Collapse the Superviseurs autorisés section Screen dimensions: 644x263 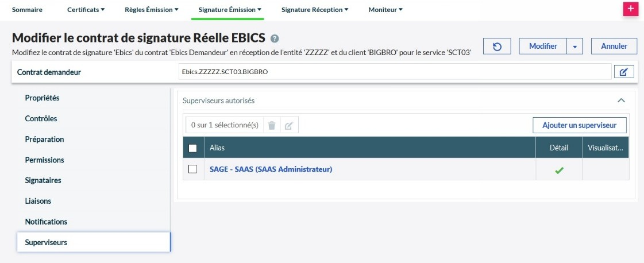click(620, 100)
